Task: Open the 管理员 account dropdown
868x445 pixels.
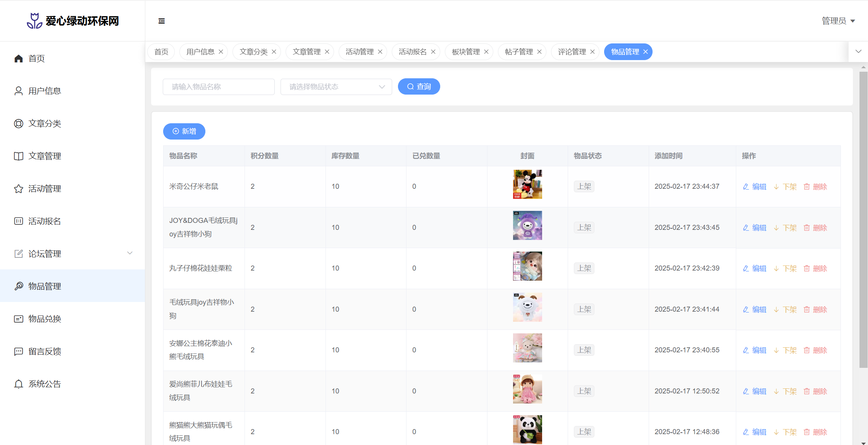Action: click(x=839, y=21)
